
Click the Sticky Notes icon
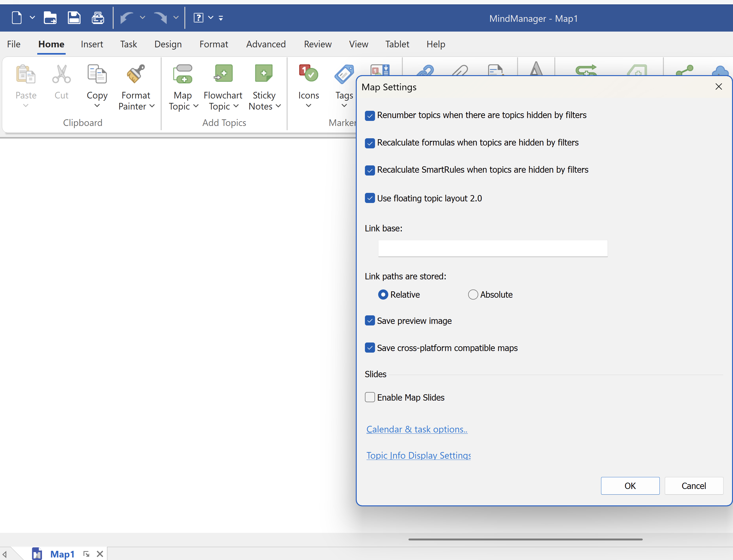[x=264, y=73]
